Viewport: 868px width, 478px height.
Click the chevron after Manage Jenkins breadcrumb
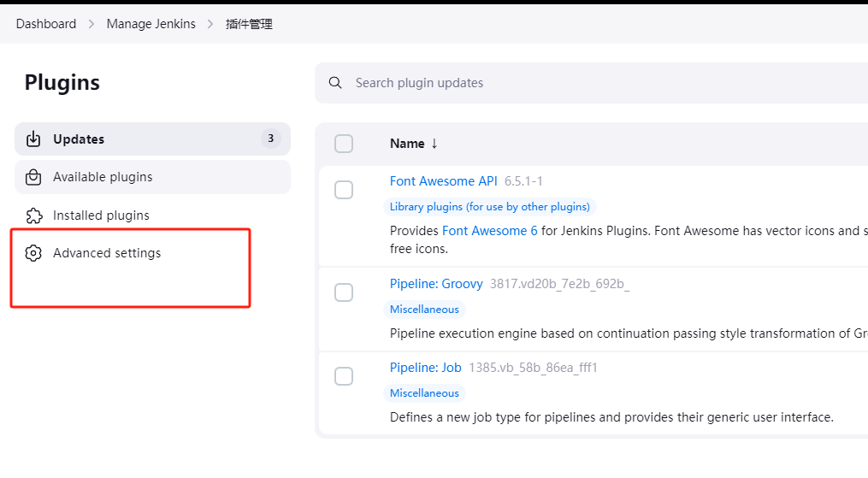(210, 24)
